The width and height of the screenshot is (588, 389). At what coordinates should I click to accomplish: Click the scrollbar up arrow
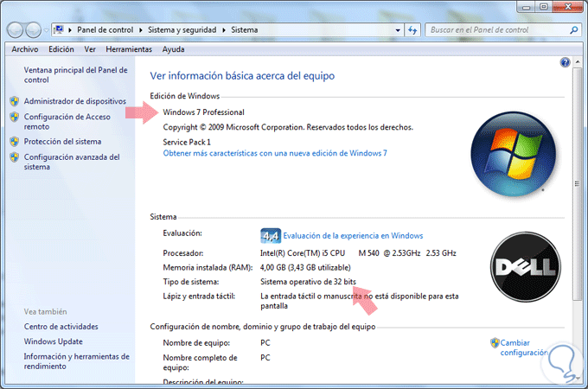[577, 62]
